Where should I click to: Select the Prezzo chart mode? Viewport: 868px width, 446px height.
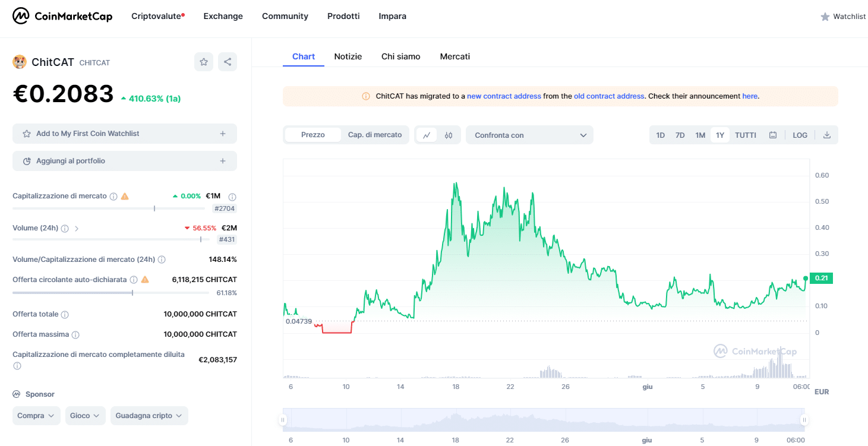(313, 135)
